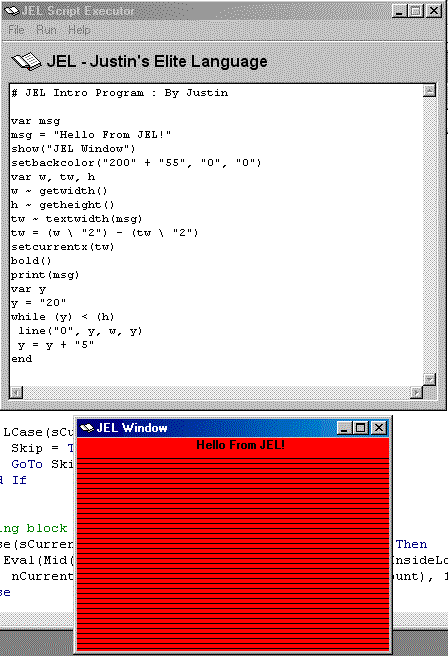Click the large book logo beside JEL heading
The image size is (448, 656).
(x=26, y=62)
